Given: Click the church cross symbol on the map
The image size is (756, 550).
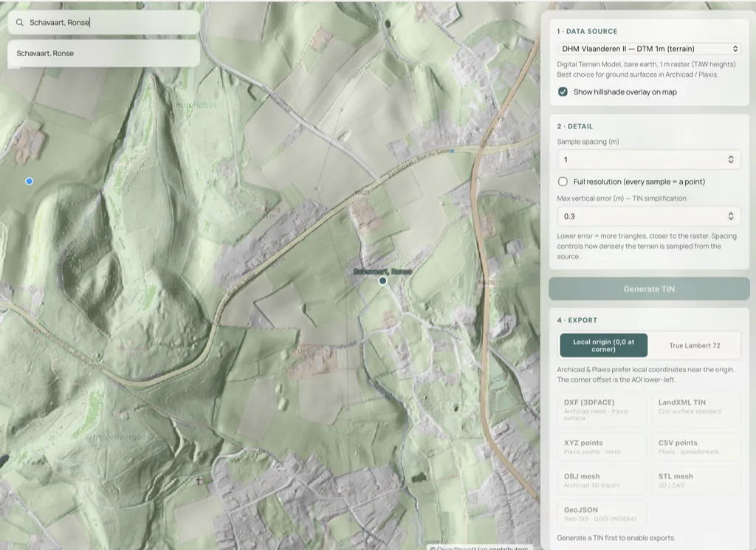Looking at the screenshot, I should (x=198, y=481).
